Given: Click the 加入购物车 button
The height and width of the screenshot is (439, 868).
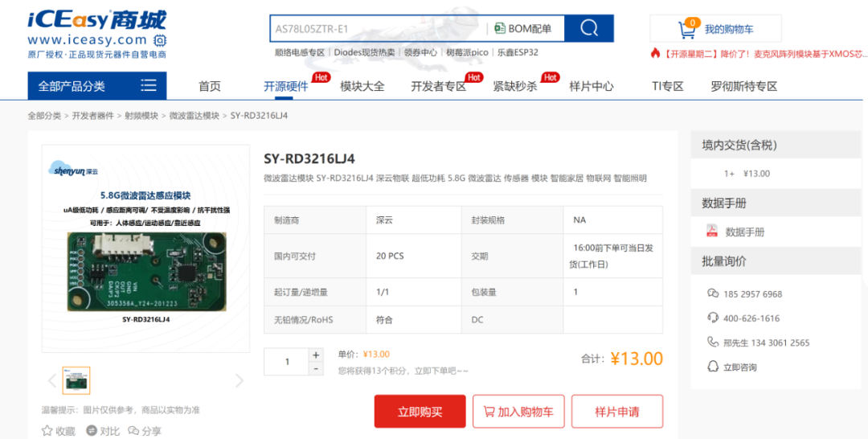Looking at the screenshot, I should coord(518,412).
